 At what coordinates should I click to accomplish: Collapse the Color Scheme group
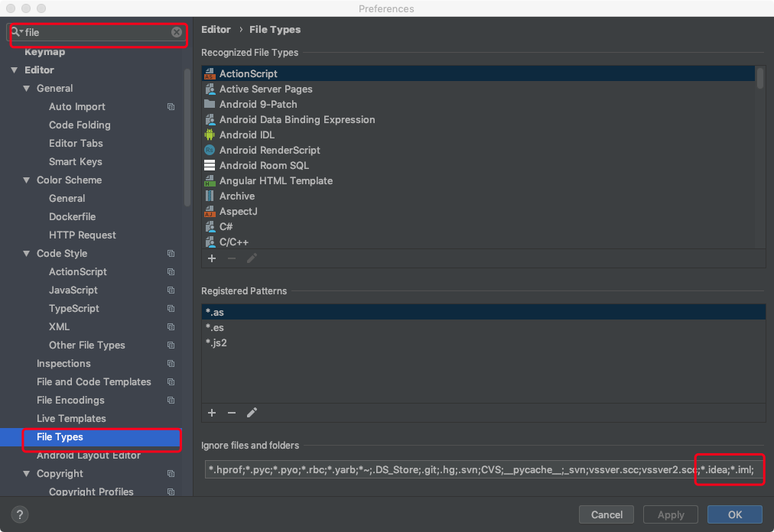[x=26, y=180]
